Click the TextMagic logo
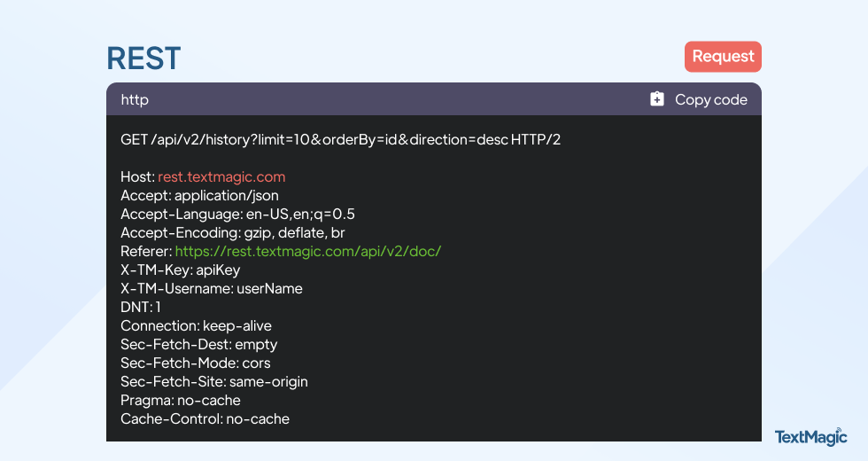Screen dimensions: 868x461 click(811, 436)
